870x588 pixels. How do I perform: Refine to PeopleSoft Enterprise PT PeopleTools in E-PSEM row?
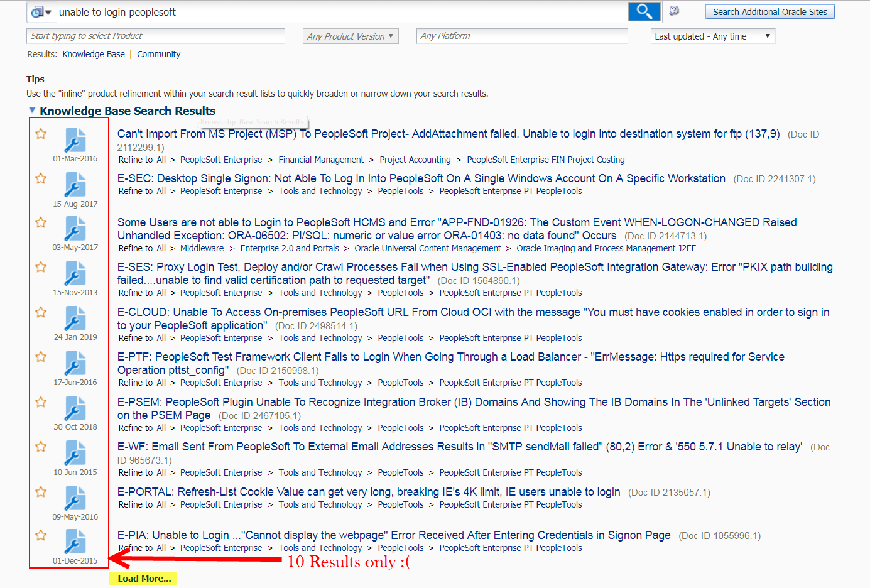click(x=511, y=428)
